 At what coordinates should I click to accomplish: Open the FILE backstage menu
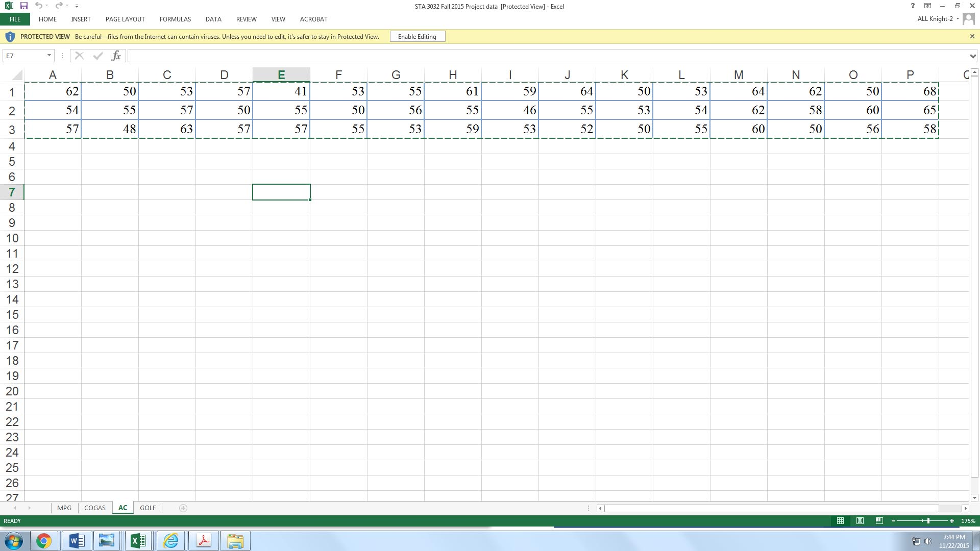coord(15,19)
